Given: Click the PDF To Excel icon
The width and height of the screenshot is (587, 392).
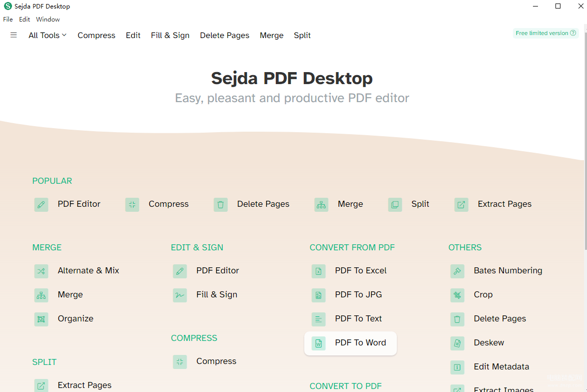Looking at the screenshot, I should [319, 271].
